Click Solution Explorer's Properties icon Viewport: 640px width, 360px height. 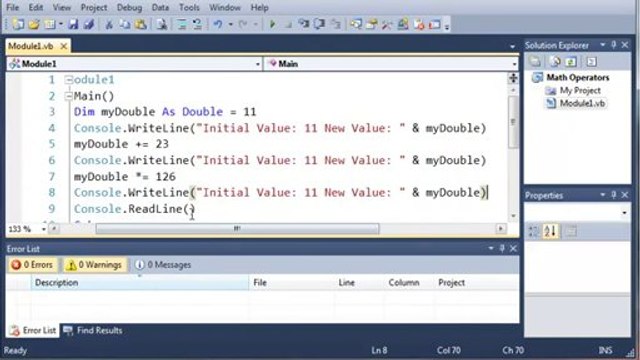click(x=535, y=62)
